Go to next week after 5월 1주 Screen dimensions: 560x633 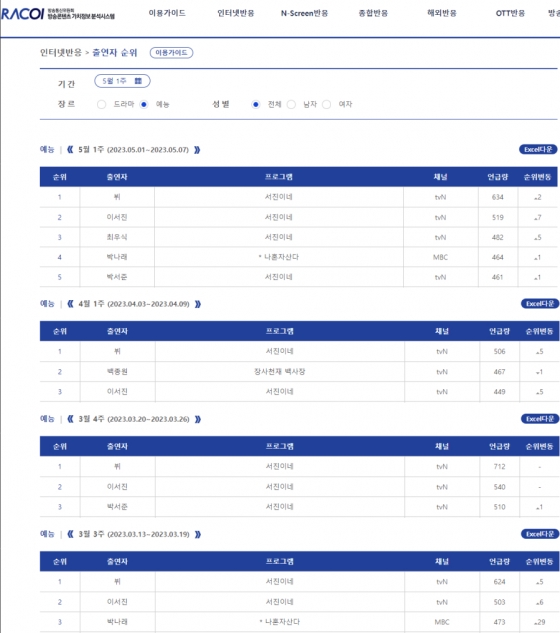[x=197, y=150]
